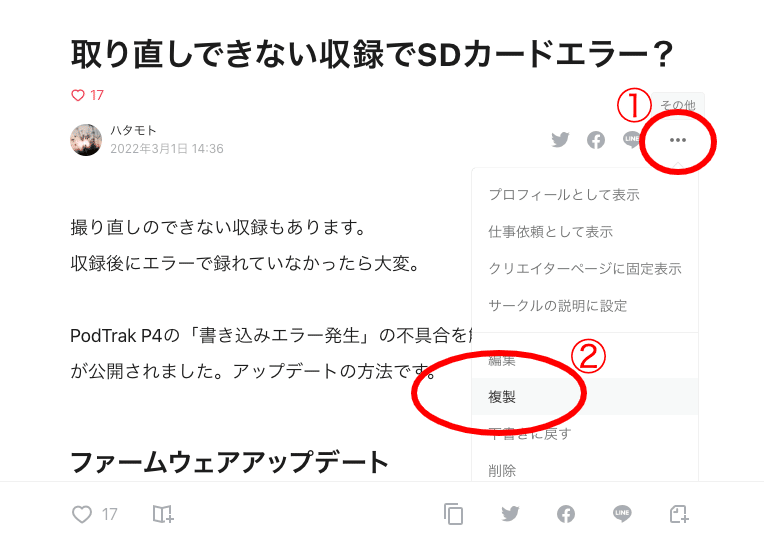Image resolution: width=764 pixels, height=539 pixels.
Task: Share on LINE from bottom bar
Action: click(x=622, y=514)
